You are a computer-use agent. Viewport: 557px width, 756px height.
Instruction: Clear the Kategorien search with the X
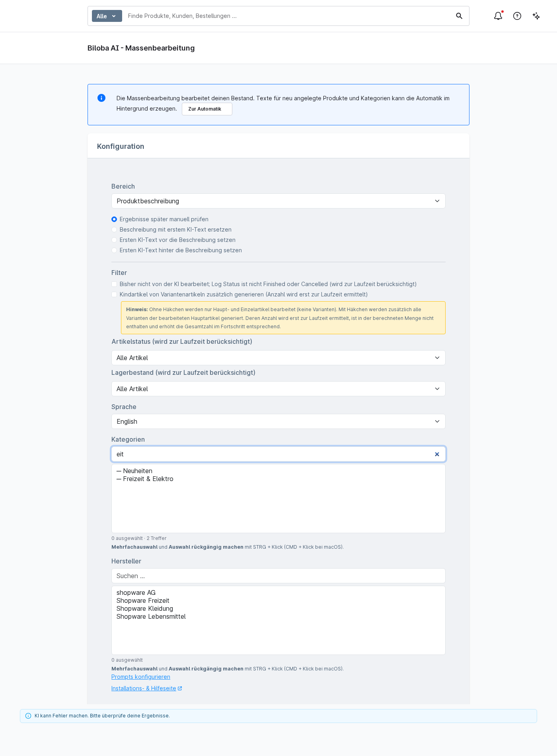tap(437, 454)
